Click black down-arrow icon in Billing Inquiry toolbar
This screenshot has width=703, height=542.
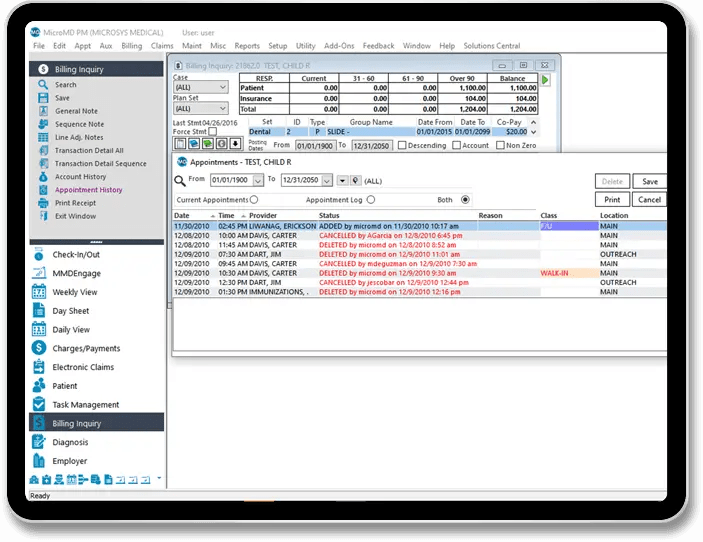click(235, 143)
